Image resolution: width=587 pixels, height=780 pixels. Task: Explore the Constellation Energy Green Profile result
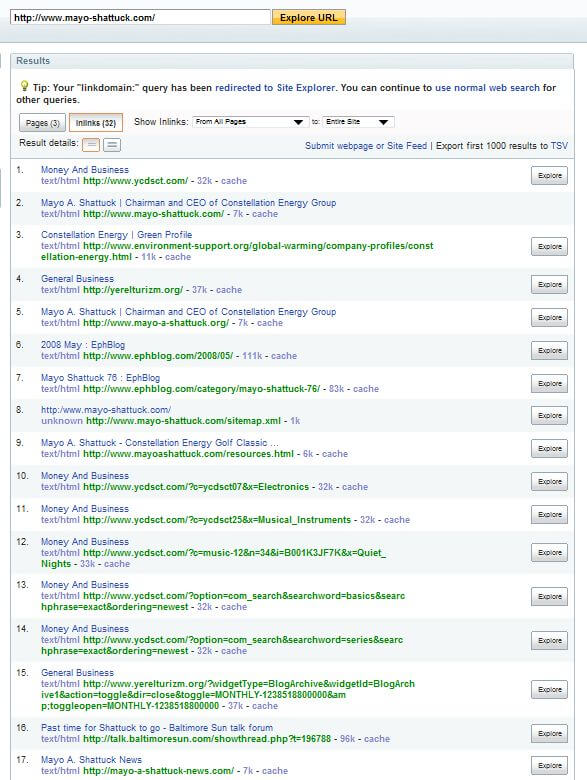[x=549, y=246]
